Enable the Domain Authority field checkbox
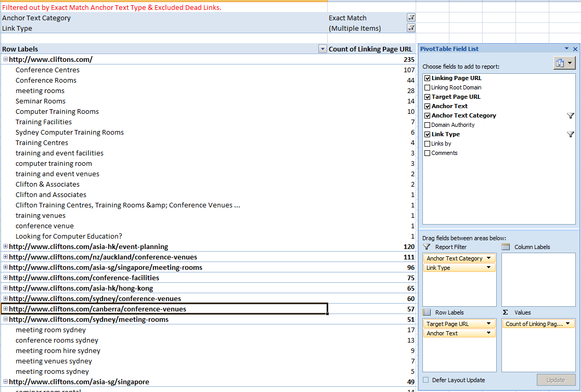This screenshot has width=581, height=392. tap(428, 125)
